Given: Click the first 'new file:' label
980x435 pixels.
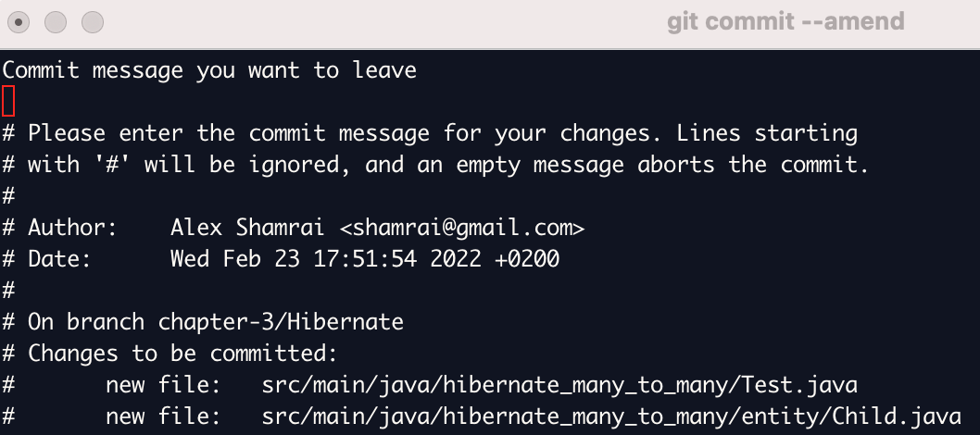Looking at the screenshot, I should [x=163, y=385].
